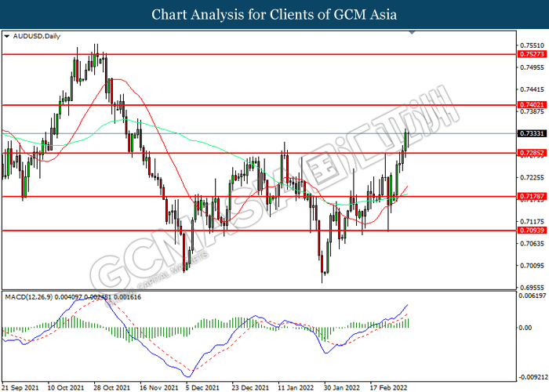Click the 0.74415 price axis value
The image size is (549, 392).
point(533,89)
